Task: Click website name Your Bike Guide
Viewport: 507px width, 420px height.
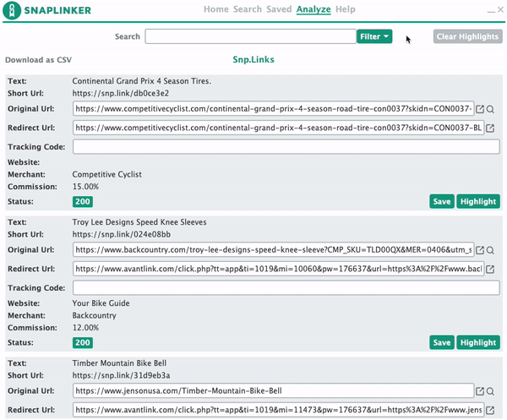Action: point(101,303)
